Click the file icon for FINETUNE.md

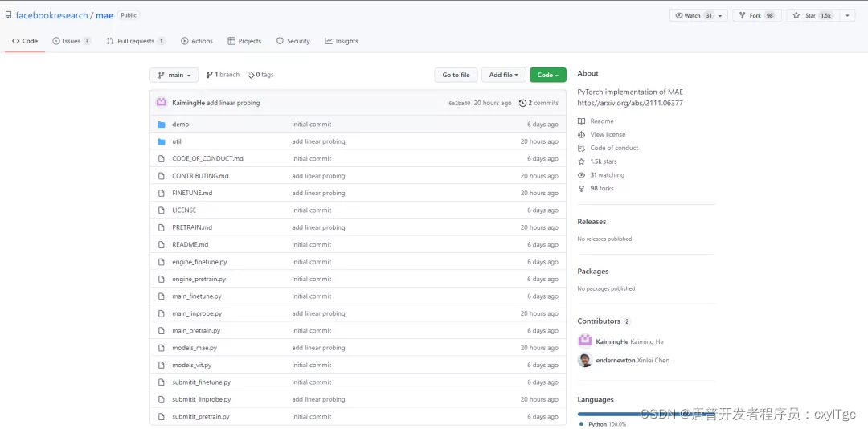point(161,193)
